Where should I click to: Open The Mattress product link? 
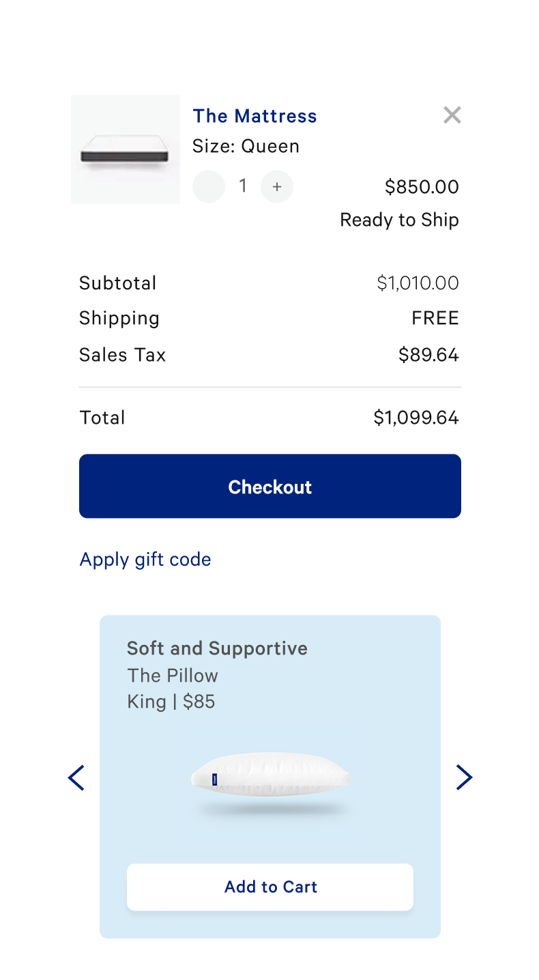click(x=254, y=116)
